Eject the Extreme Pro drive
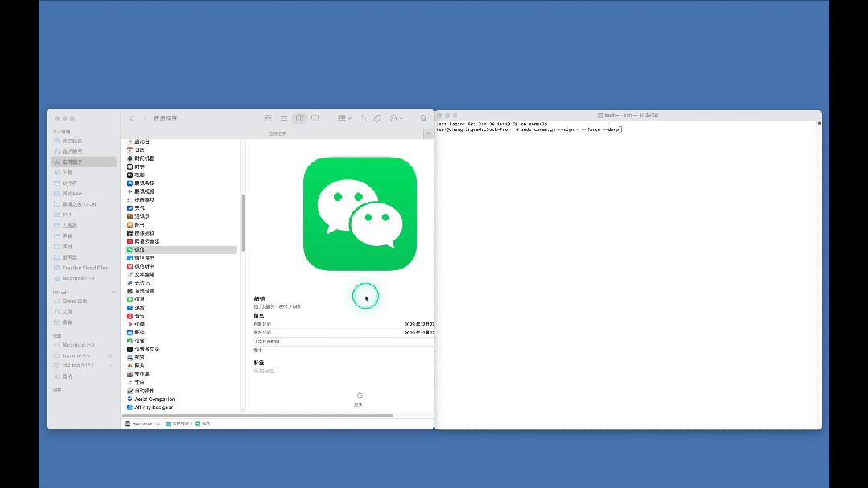 (110, 355)
